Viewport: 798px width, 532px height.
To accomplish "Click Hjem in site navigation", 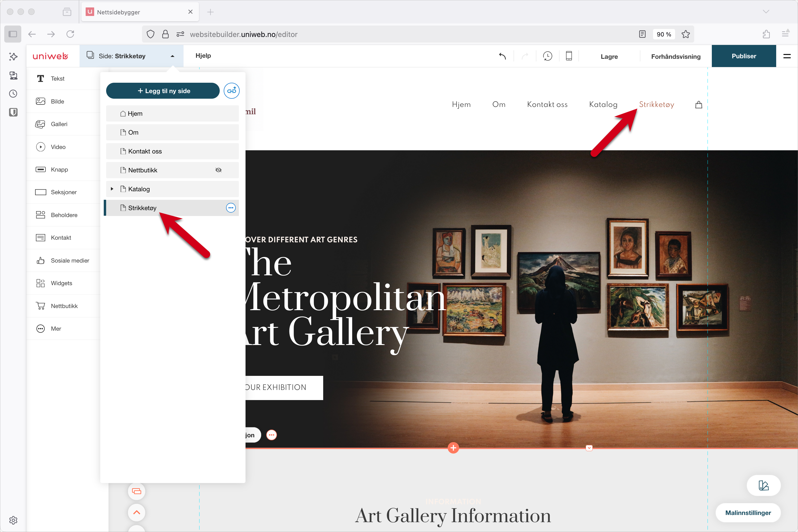I will tap(462, 105).
